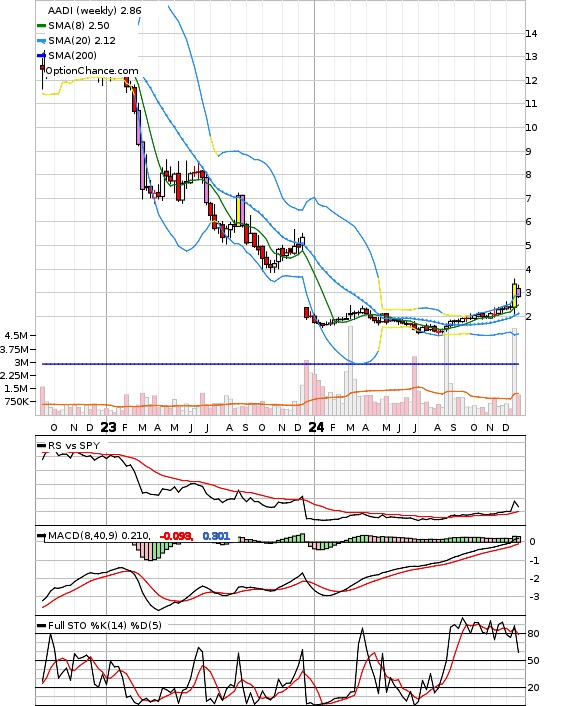Viewport: 566px width, 706px height.
Task: Click the tall volume bar in March 2024
Action: coord(350,371)
